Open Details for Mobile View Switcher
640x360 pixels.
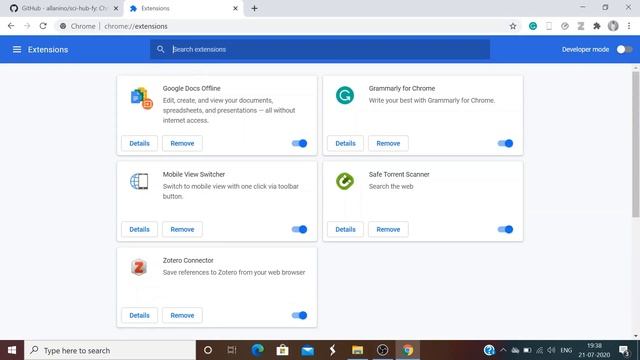point(140,229)
